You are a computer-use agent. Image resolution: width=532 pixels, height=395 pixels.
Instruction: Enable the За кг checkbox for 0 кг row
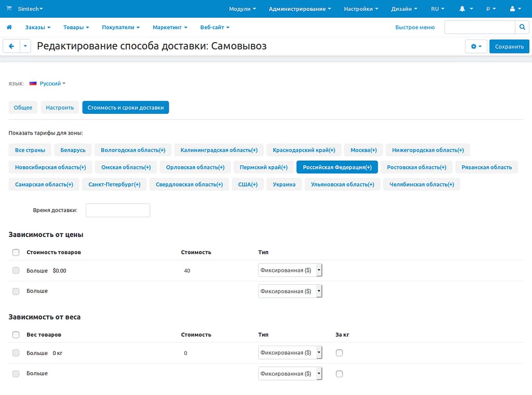pyautogui.click(x=339, y=353)
